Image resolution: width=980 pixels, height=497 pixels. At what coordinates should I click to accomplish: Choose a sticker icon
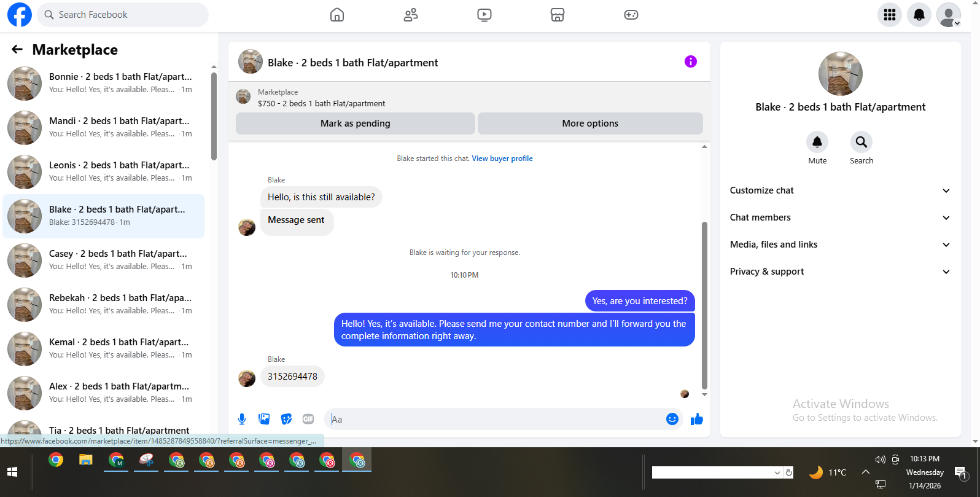pos(286,419)
